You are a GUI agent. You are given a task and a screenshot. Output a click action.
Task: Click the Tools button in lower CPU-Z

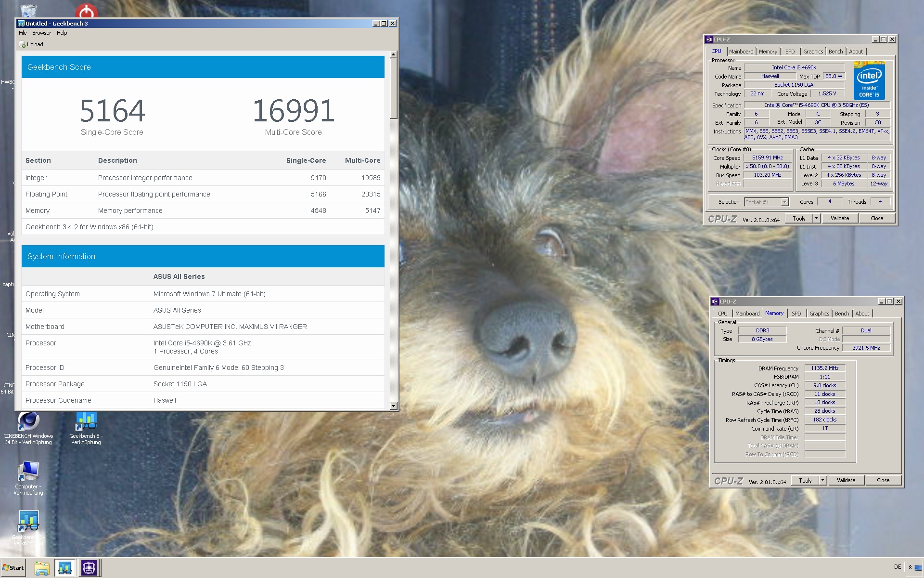(x=805, y=481)
